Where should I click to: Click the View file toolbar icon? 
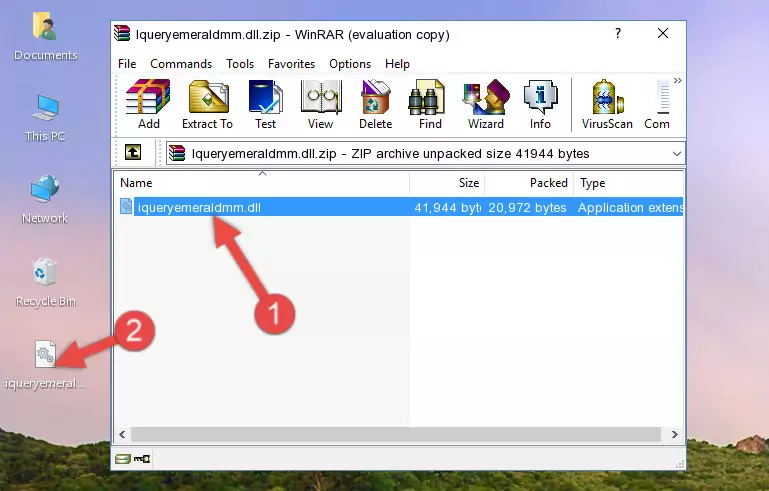(x=321, y=104)
